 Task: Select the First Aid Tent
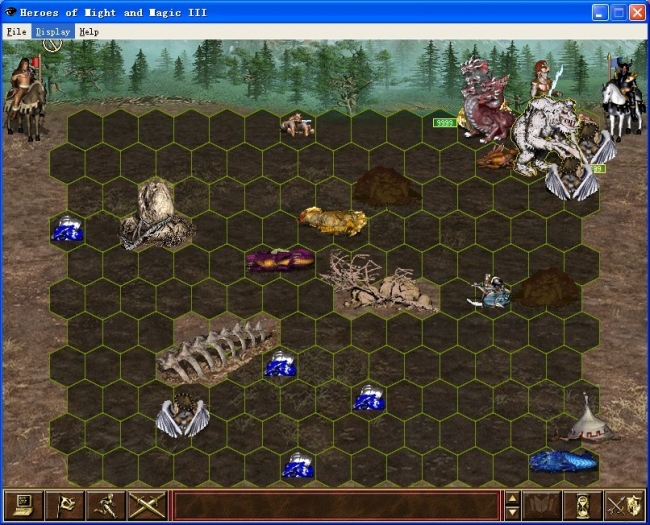(589, 419)
